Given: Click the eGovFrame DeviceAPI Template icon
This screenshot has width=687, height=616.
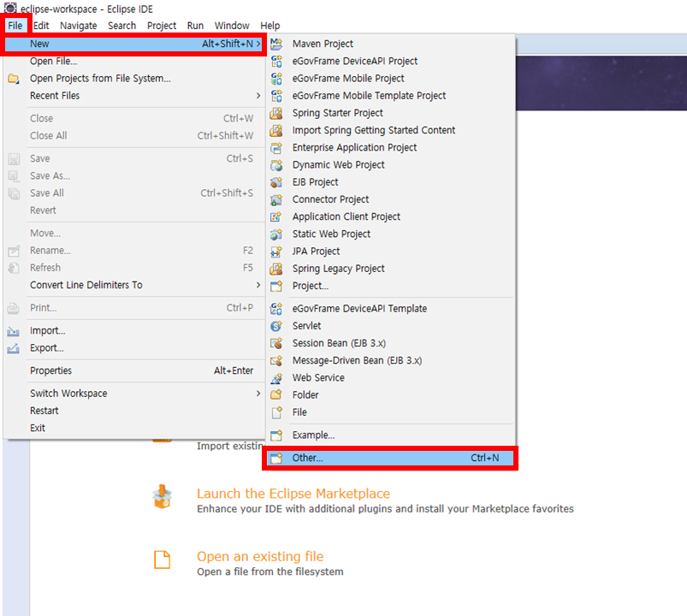Looking at the screenshot, I should coord(276,309).
